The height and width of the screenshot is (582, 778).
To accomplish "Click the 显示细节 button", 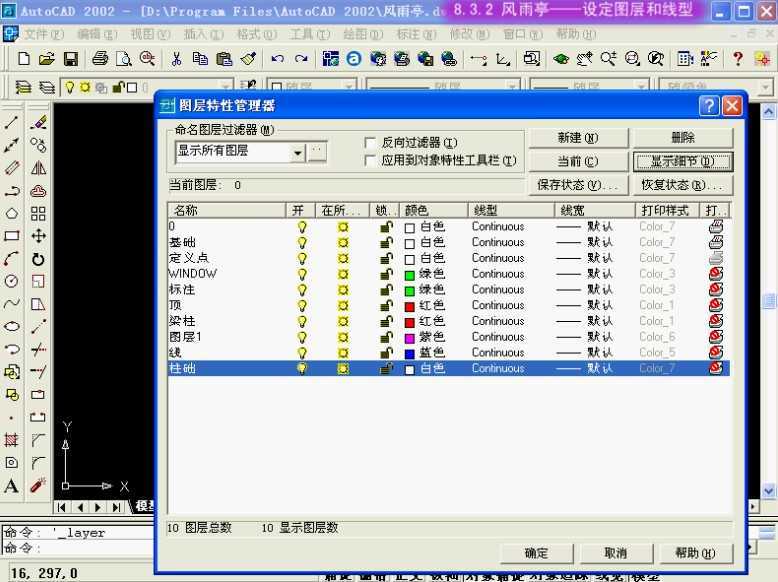I will pyautogui.click(x=683, y=161).
